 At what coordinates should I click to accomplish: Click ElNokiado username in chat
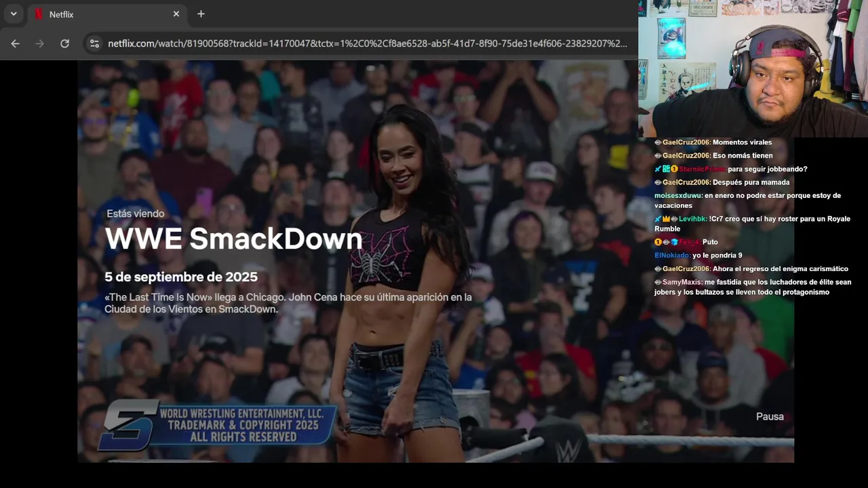(x=673, y=256)
